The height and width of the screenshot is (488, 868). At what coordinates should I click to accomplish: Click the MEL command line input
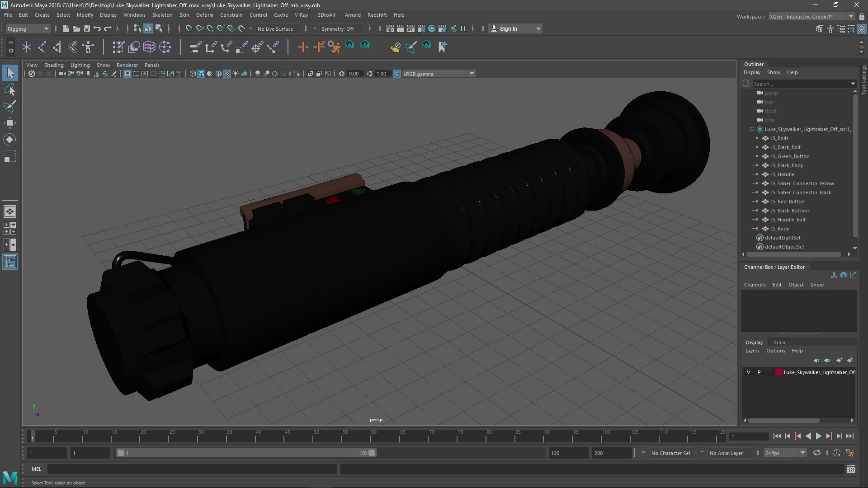coord(192,469)
